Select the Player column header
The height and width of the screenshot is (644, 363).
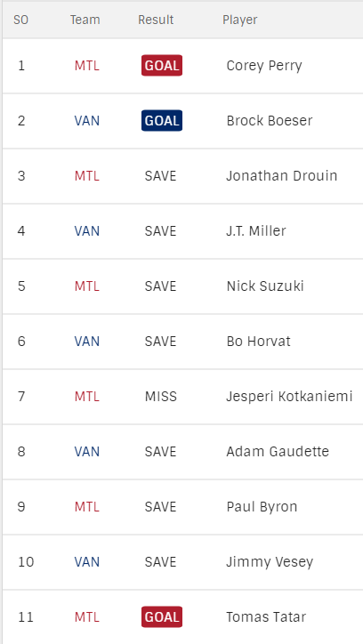tap(240, 20)
